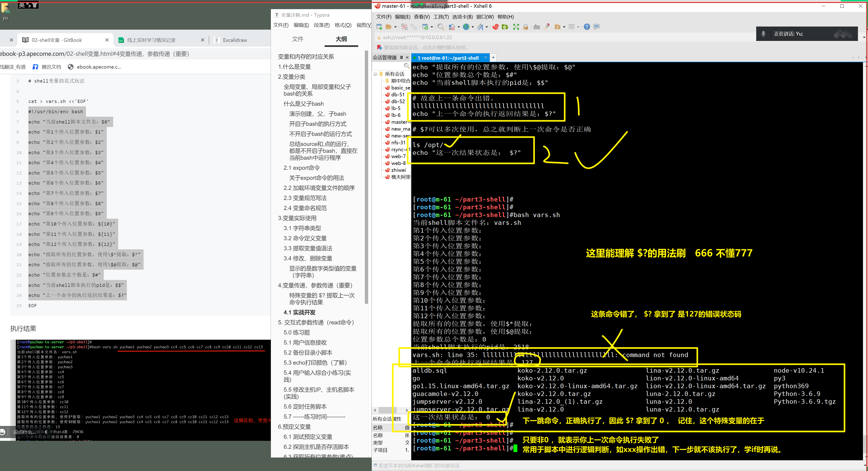Click the color scheme squares icon in Xshell
Screen dimensions: 868x471
coord(452,27)
